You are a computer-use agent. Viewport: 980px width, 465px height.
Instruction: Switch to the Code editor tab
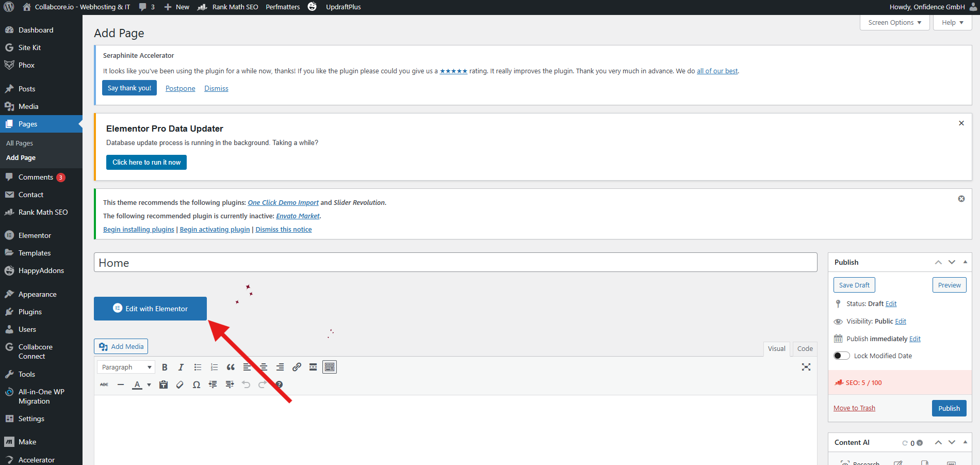[805, 349]
